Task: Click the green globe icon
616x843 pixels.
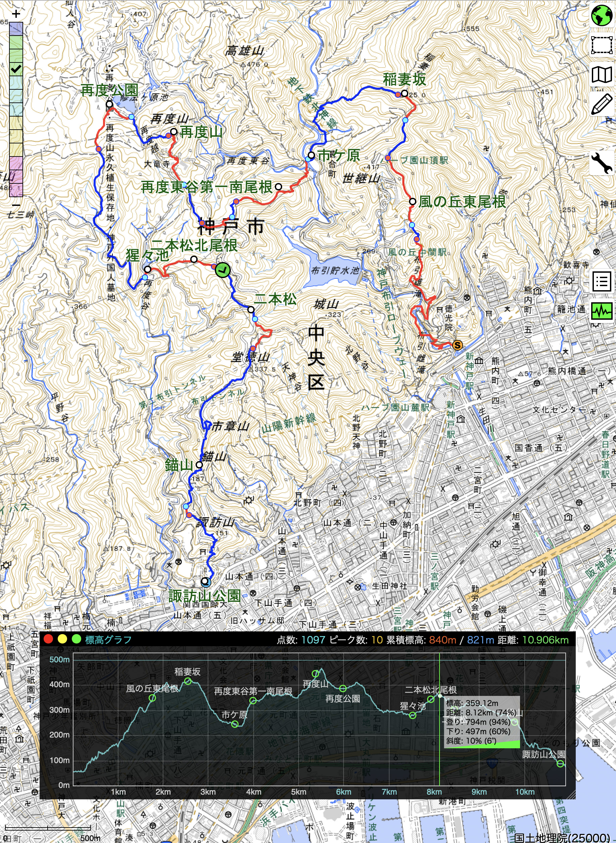Action: coord(602,16)
